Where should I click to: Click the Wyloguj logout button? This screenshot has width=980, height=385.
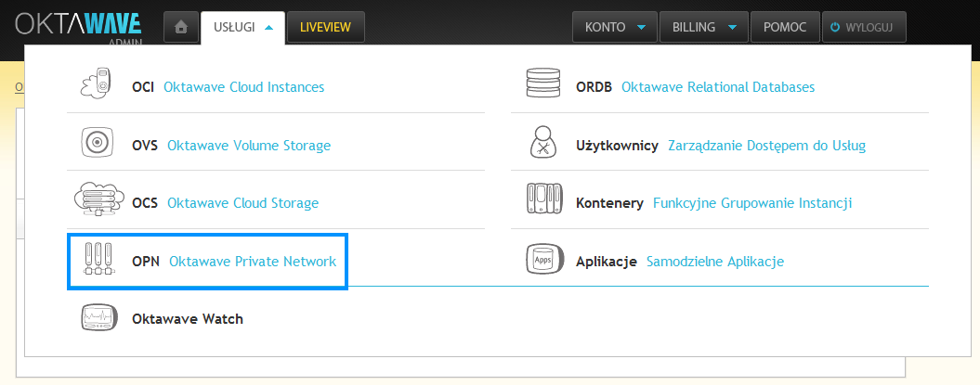[x=864, y=28]
